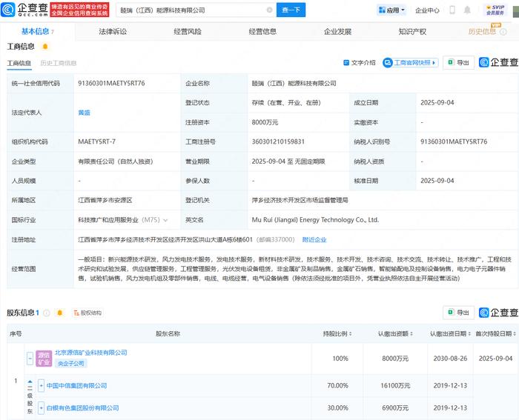Export 股东信息 with 导出 button

pyautogui.click(x=458, y=313)
